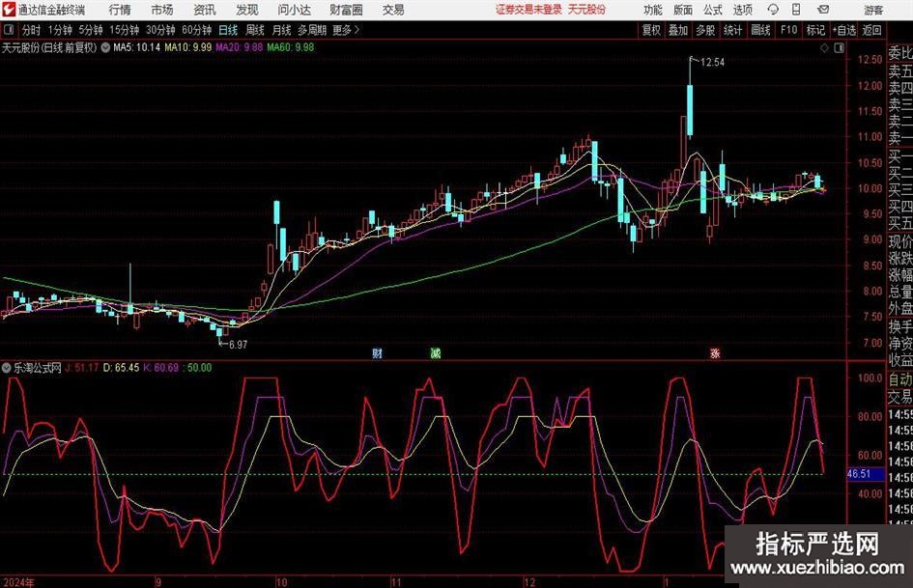The image size is (913, 588).
Task: Switch to 1分钟 period
Action: pyautogui.click(x=60, y=30)
